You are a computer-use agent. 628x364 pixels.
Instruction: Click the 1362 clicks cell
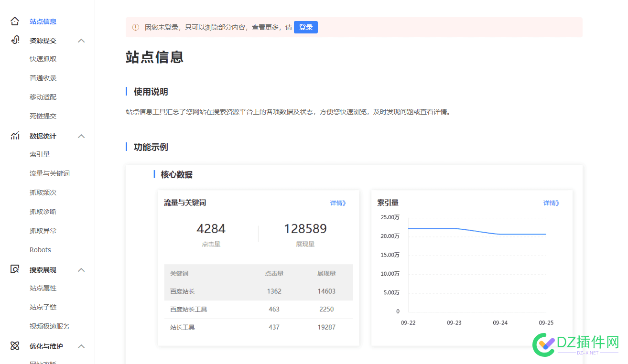coord(274,291)
